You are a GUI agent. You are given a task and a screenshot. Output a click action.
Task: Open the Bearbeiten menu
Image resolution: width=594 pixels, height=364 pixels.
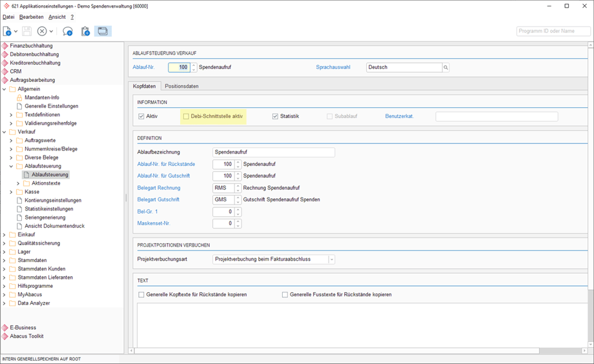coord(32,17)
